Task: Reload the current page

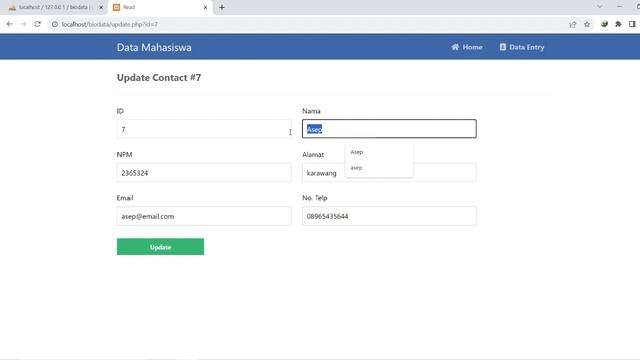Action: coord(38,24)
